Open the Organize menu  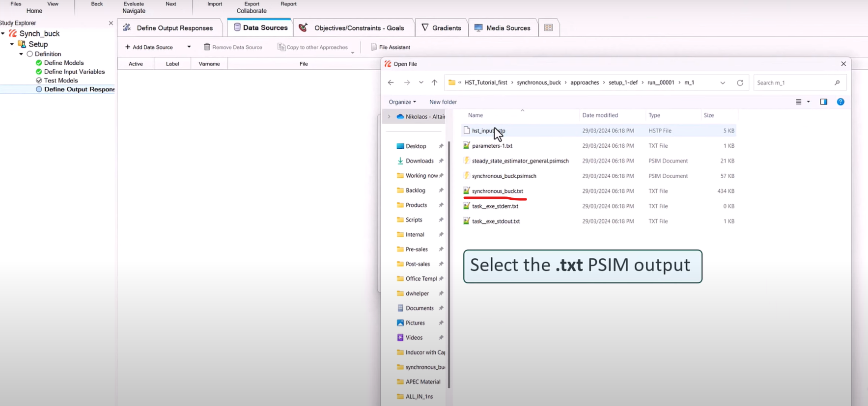(x=402, y=102)
